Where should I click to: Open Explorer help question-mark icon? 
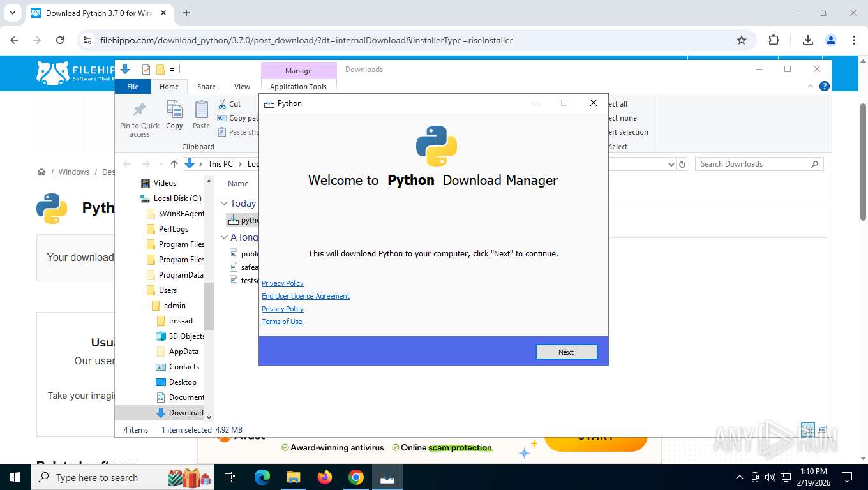(x=825, y=86)
